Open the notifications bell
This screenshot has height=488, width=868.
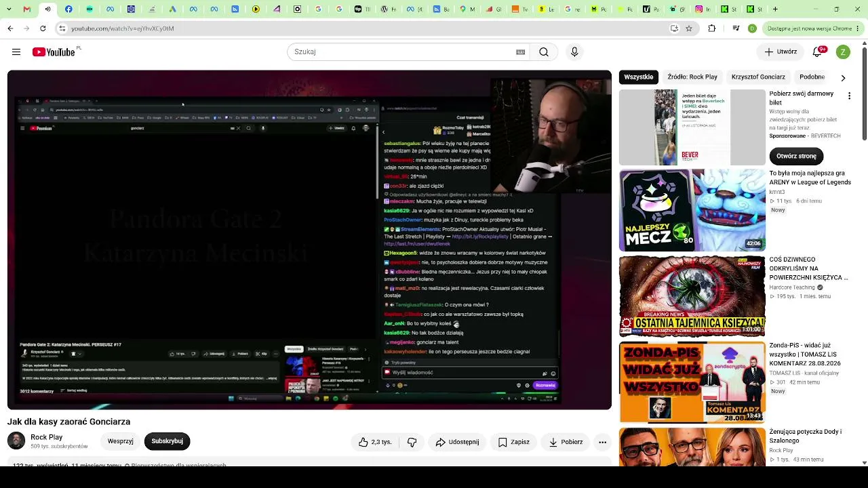[818, 52]
